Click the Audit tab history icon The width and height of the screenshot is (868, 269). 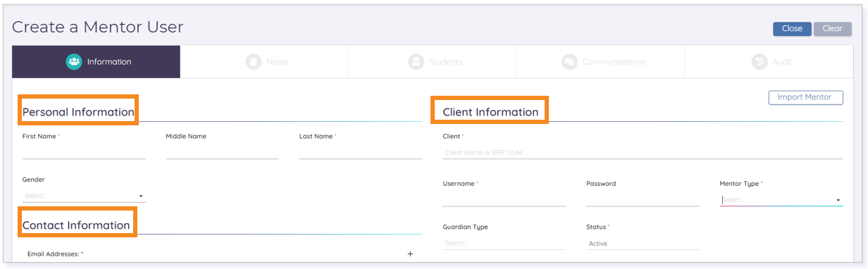[x=759, y=62]
